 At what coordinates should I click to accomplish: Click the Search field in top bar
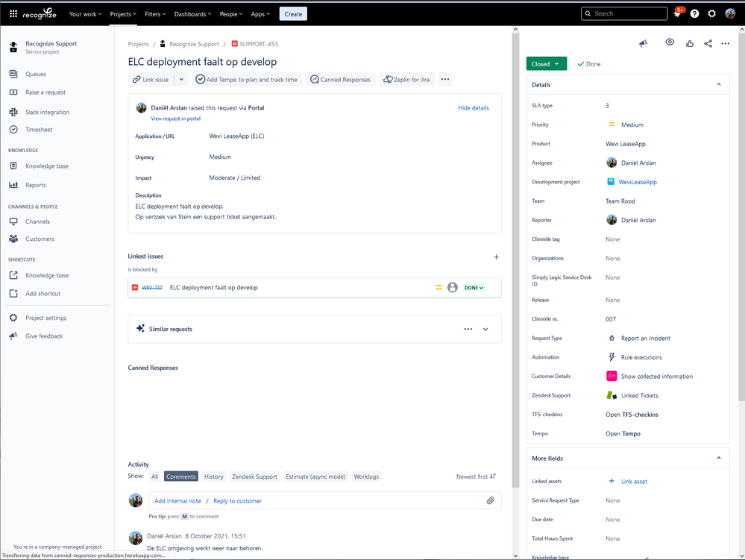click(x=624, y=13)
